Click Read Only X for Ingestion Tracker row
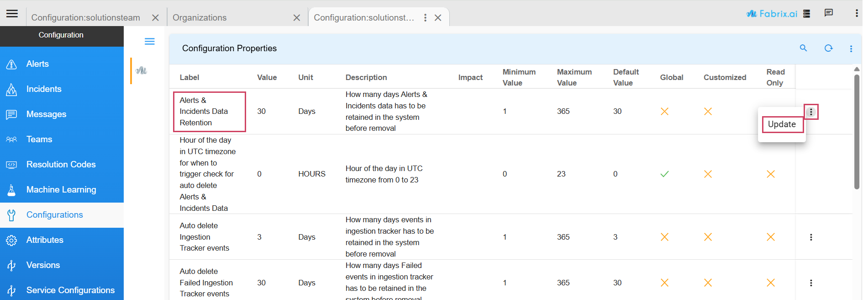868x300 pixels. point(770,237)
